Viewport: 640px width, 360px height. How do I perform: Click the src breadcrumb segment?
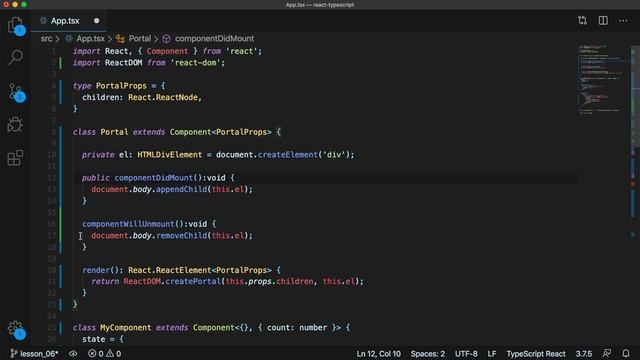coord(46,38)
